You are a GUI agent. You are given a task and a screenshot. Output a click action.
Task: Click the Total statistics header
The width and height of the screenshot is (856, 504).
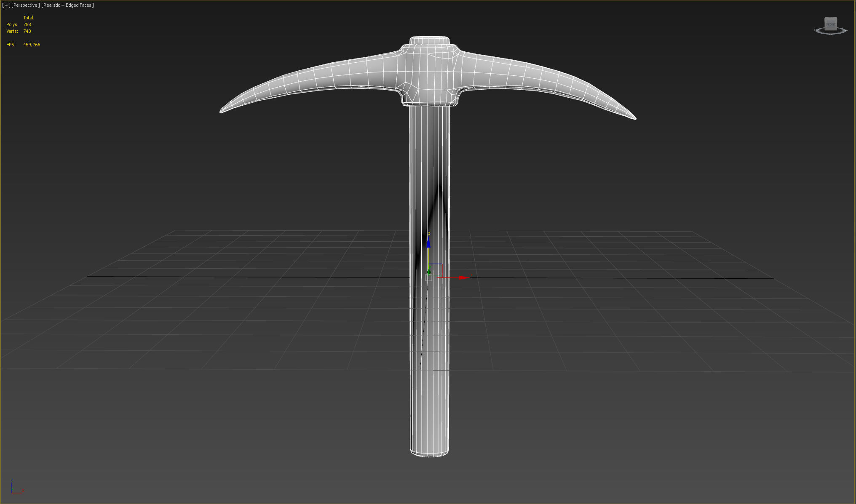28,18
